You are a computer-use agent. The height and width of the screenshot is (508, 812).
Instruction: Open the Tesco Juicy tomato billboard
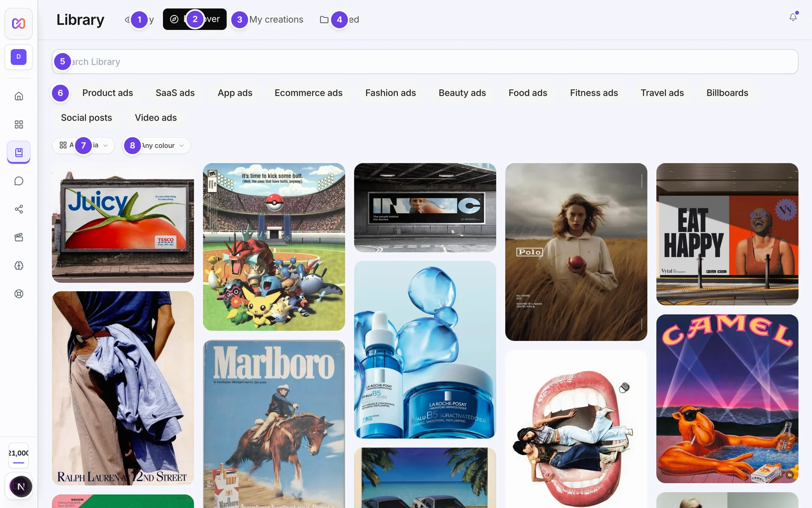[123, 223]
